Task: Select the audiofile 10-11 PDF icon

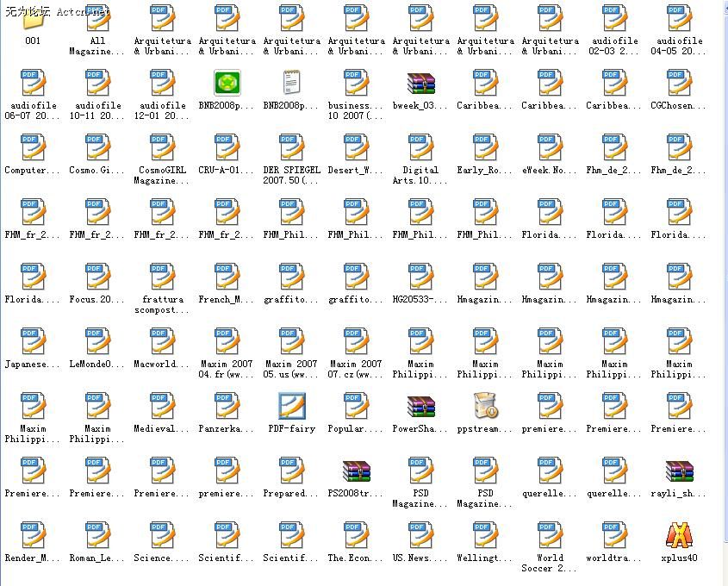Action: click(x=97, y=82)
